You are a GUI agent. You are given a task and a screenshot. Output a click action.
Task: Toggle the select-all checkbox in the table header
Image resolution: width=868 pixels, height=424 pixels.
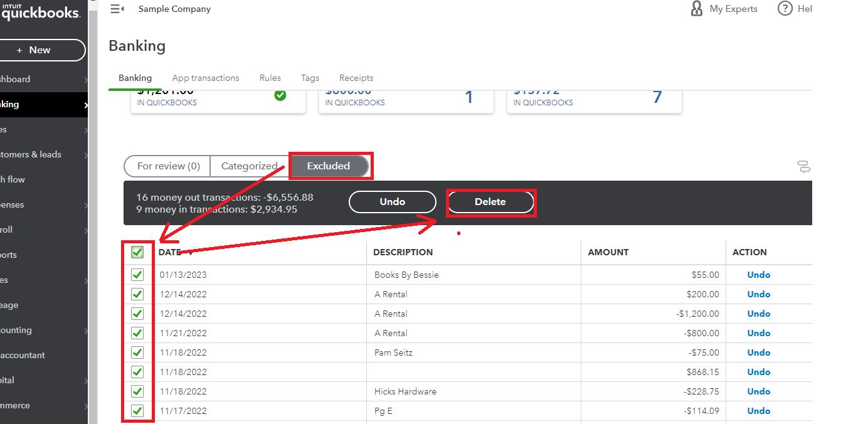pos(137,252)
